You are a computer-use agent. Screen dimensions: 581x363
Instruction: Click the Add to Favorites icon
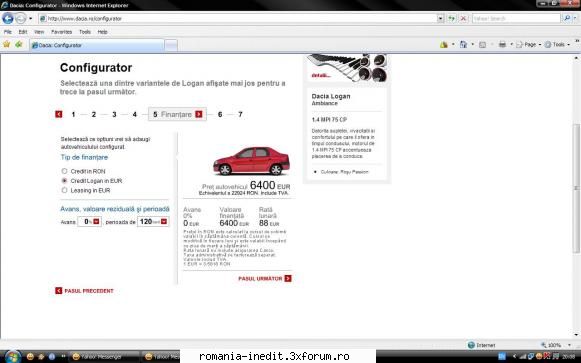[x=19, y=44]
